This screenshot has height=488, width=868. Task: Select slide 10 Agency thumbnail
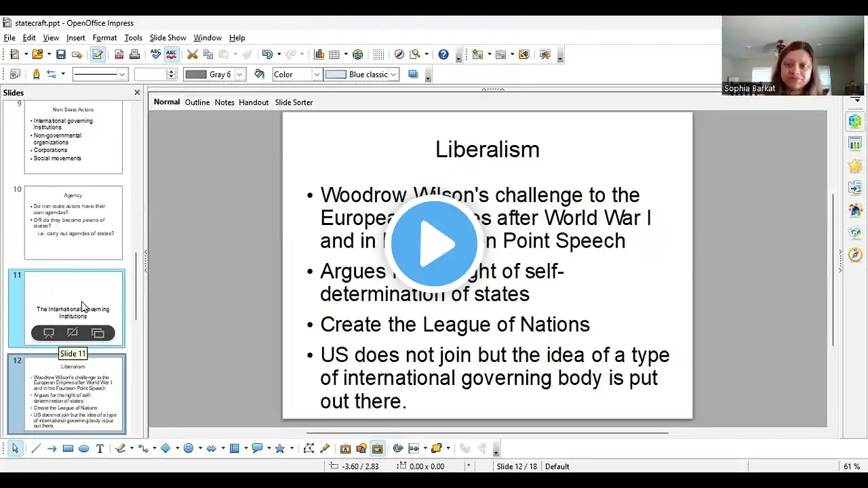tap(73, 222)
